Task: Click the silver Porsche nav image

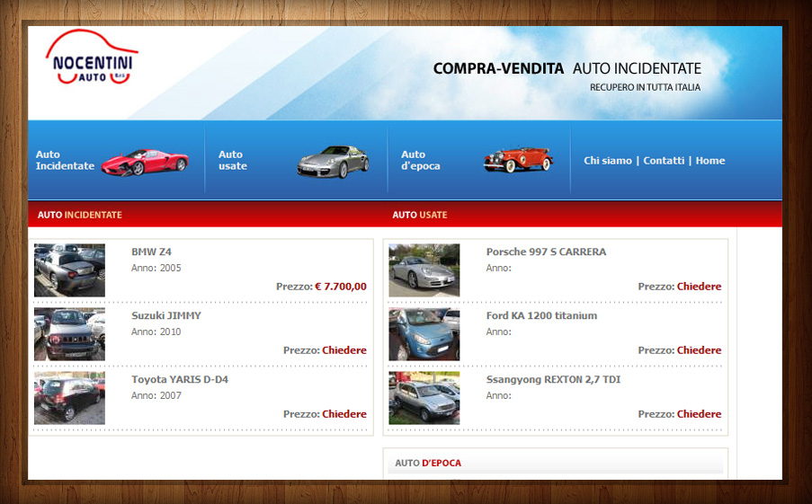Action: pyautogui.click(x=333, y=162)
